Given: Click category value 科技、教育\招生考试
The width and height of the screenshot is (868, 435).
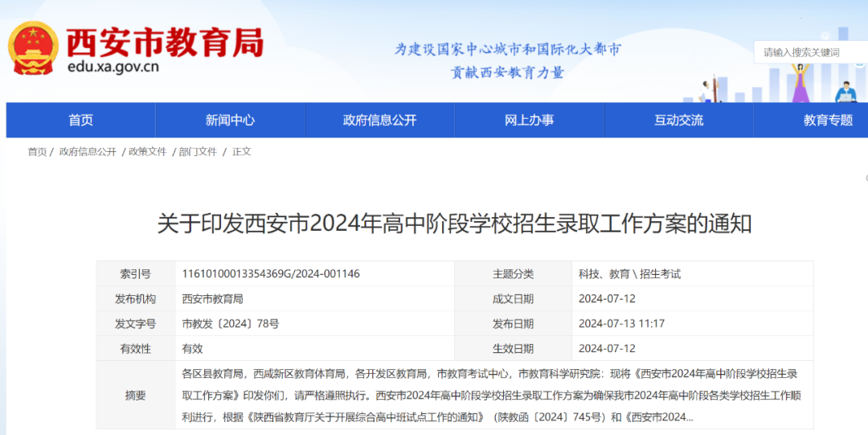Looking at the screenshot, I should pos(629,273).
